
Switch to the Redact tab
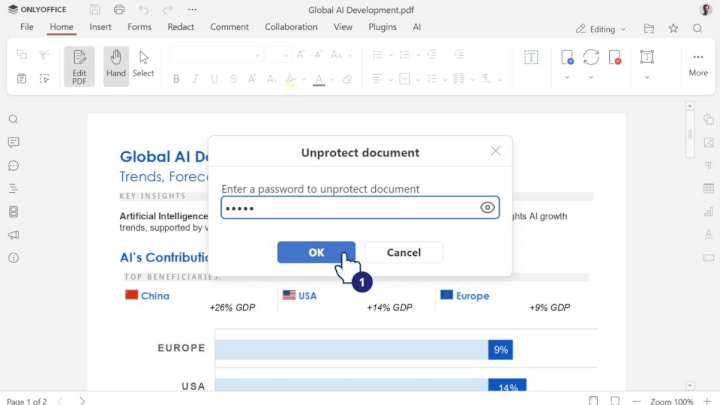pyautogui.click(x=180, y=27)
